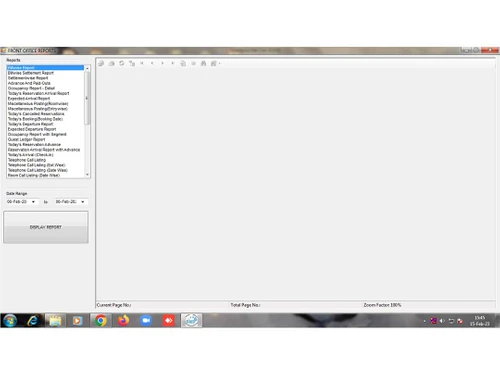Image resolution: width=500 pixels, height=375 pixels.
Task: Open Internet Explorer from taskbar
Action: tap(33, 321)
